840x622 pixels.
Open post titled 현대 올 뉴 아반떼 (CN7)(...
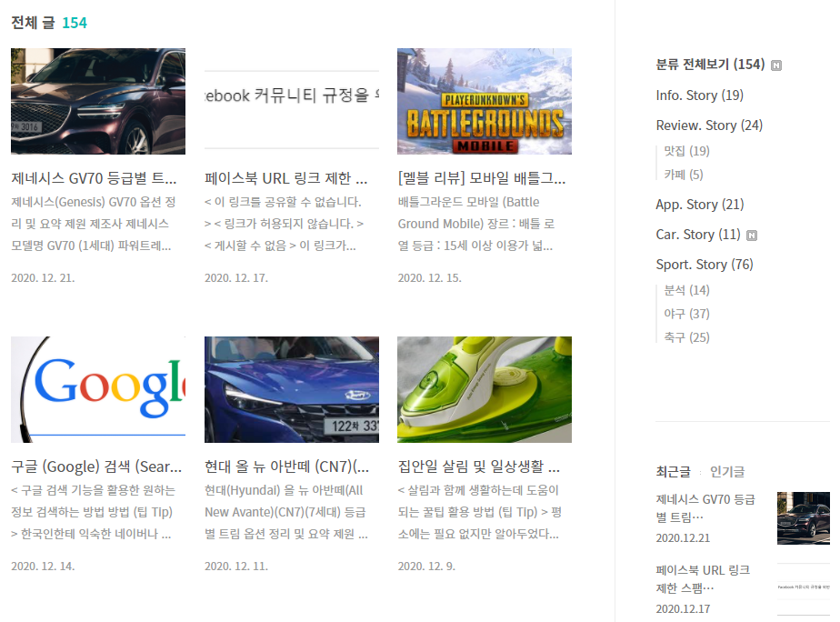pos(287,466)
